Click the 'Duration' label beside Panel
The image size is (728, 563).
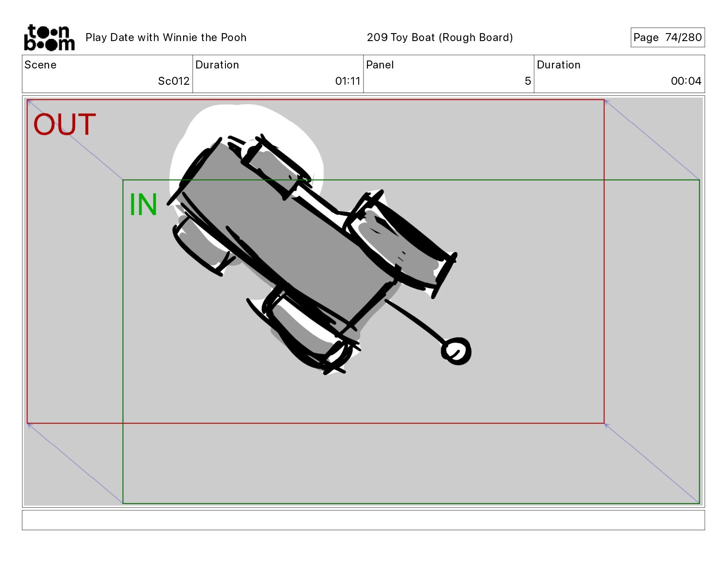(x=559, y=65)
